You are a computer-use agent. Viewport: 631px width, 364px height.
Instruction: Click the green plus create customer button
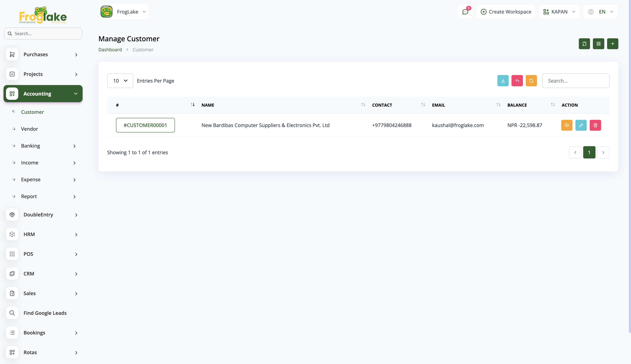[x=612, y=44]
